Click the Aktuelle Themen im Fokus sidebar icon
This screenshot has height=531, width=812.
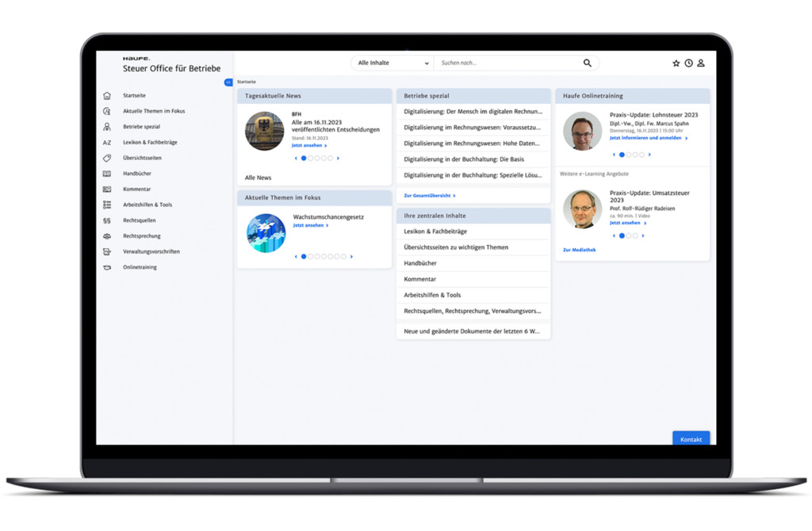(x=107, y=111)
